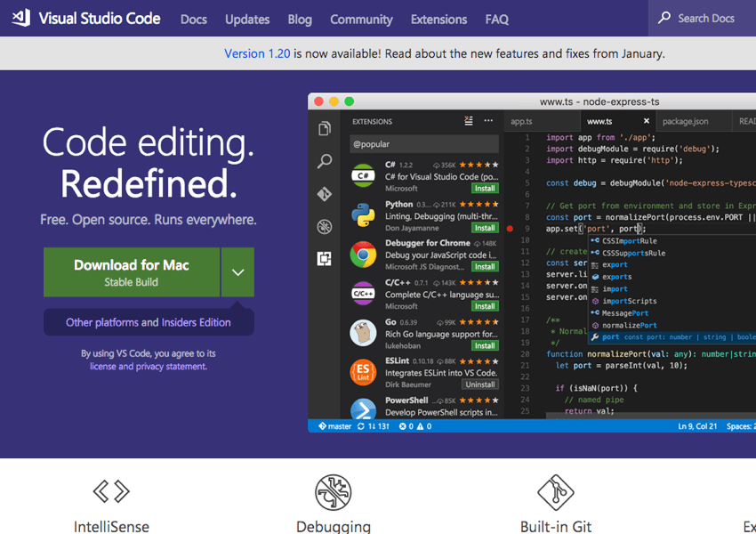Click the Visual Studio Code logo icon
756x534 pixels.
pyautogui.click(x=21, y=18)
